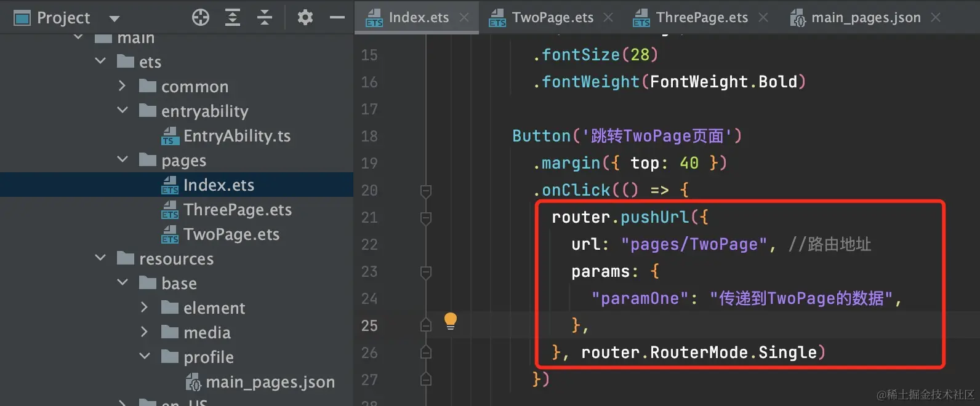Select the element folder label
Image resolution: width=980 pixels, height=406 pixels.
pos(214,308)
